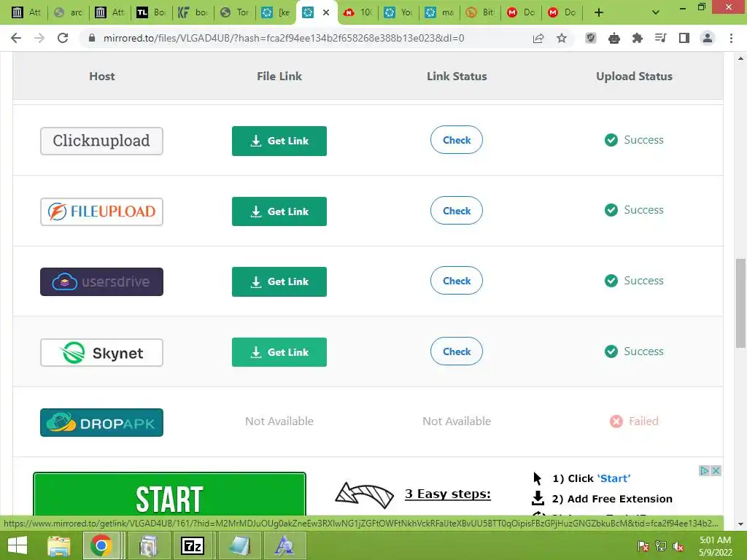Check link status for FileUpload

[x=457, y=211]
